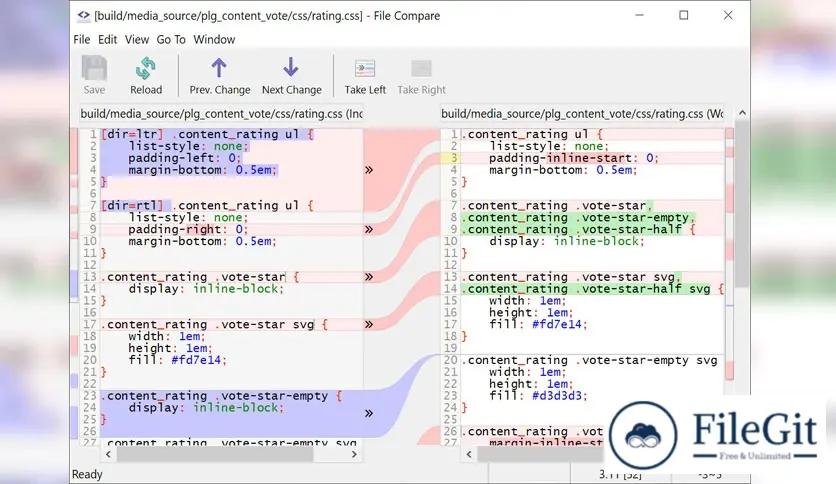The width and height of the screenshot is (836, 484).
Task: Click left pane horizontal scrollbar
Action: (x=220, y=453)
